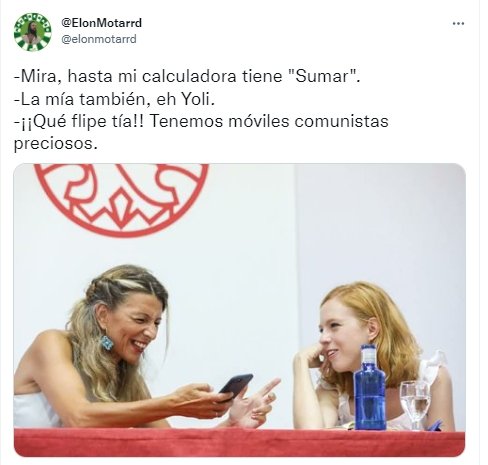This screenshot has height=465, width=488.
Task: Click the @elonmotarrd handle link
Action: 99,39
